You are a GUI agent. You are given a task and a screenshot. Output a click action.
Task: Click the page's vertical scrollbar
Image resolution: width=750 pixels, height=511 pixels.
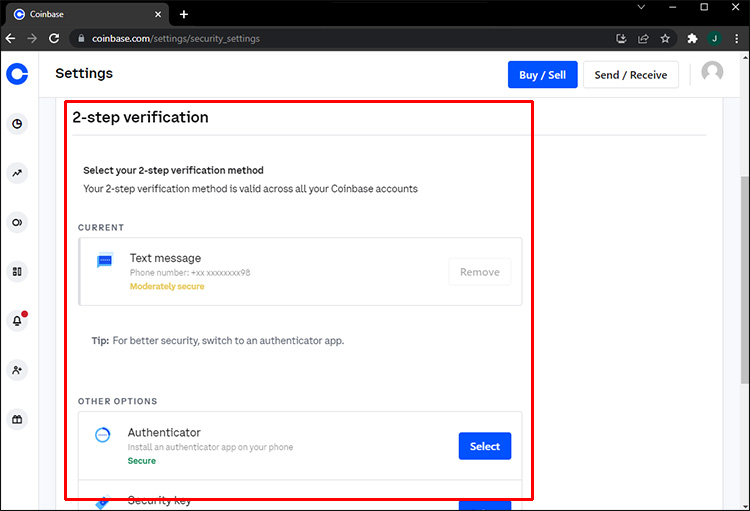tap(744, 280)
